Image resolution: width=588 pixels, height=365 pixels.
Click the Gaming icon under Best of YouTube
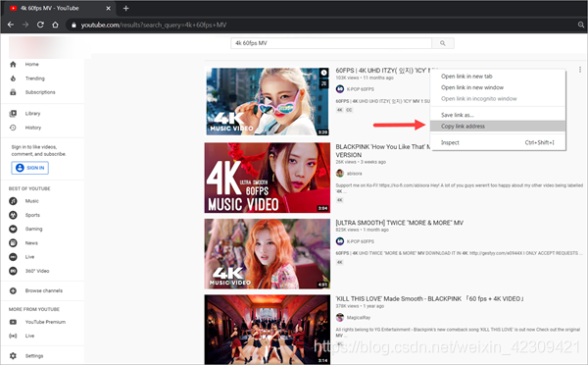13,229
